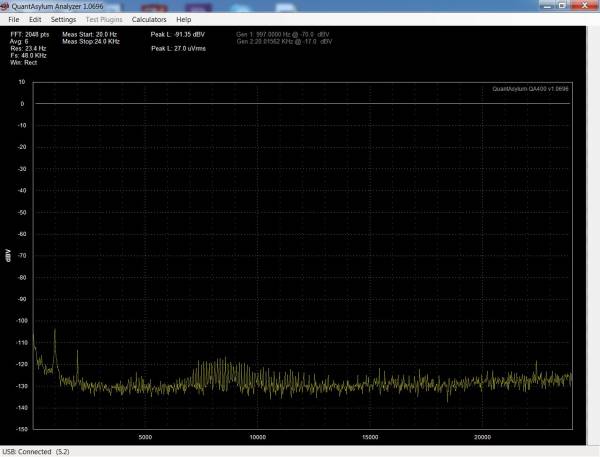Click the Gen 2 generator readout

coord(284,41)
